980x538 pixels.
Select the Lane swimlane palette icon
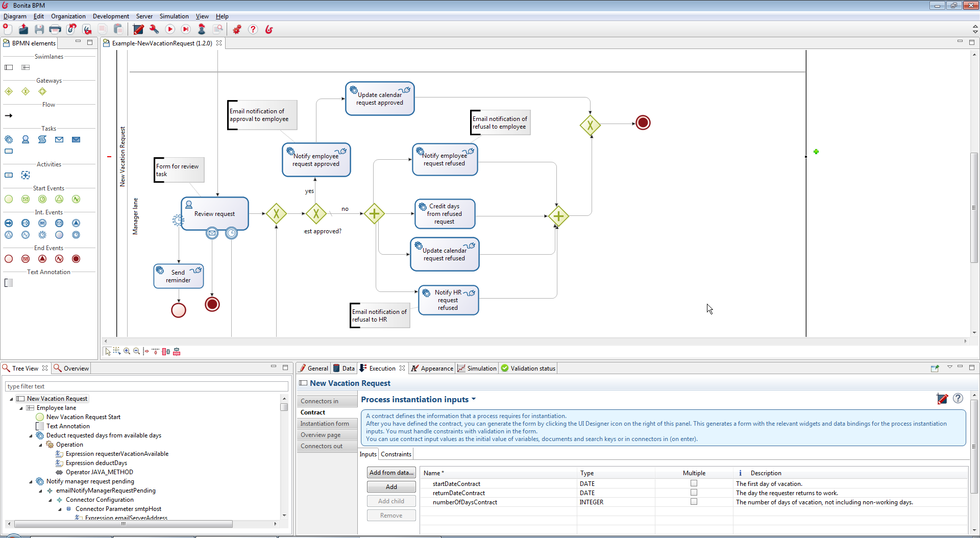pos(26,67)
